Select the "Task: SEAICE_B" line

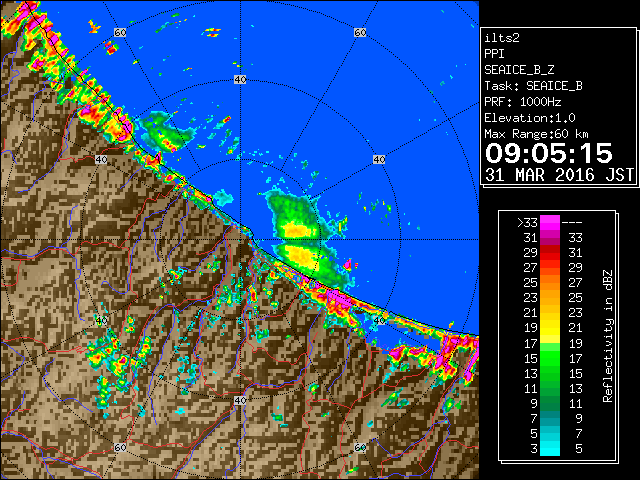(533, 86)
